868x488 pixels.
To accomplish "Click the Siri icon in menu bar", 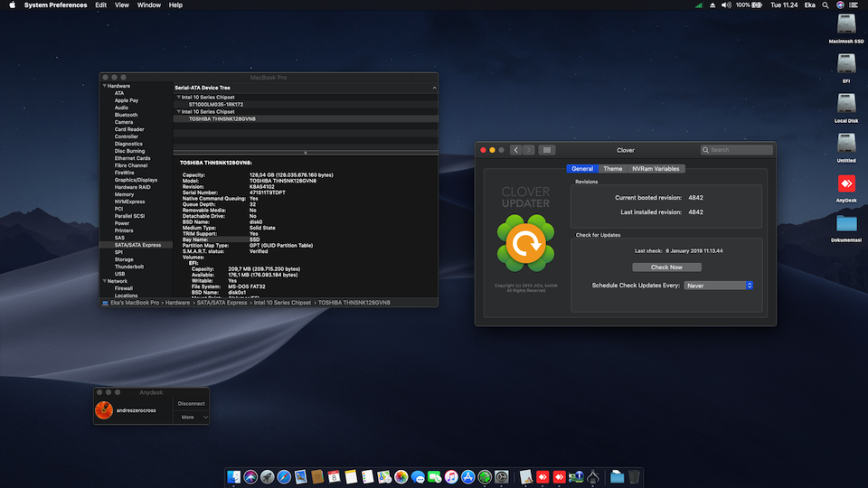I will (x=841, y=5).
